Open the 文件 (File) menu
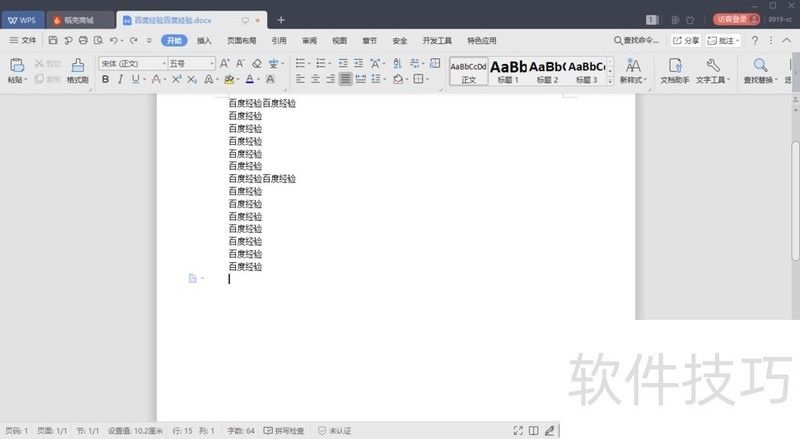800x439 pixels. pos(23,40)
